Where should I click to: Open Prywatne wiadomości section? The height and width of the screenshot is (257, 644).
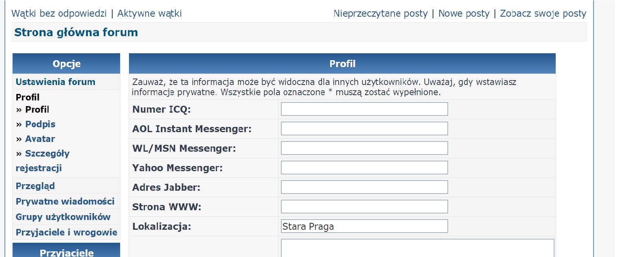click(x=65, y=201)
